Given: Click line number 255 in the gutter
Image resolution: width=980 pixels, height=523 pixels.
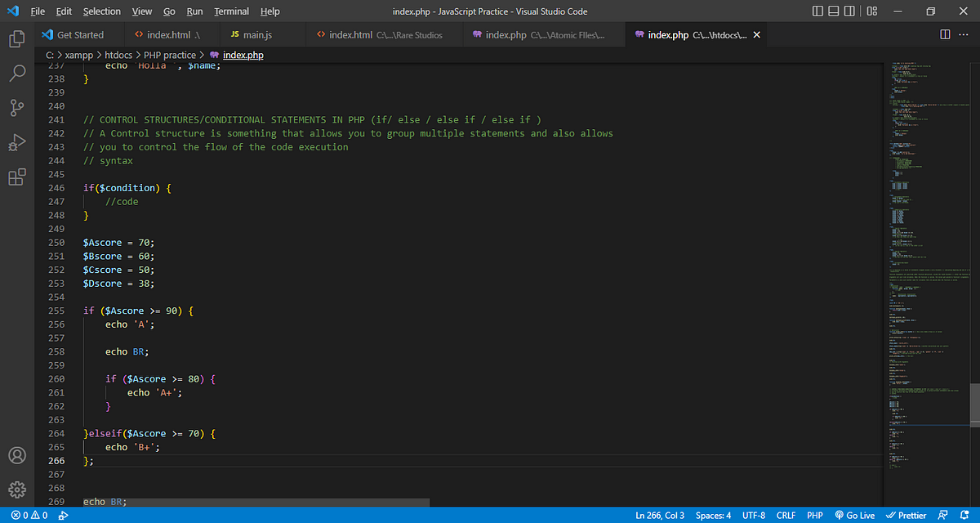Looking at the screenshot, I should [x=56, y=311].
